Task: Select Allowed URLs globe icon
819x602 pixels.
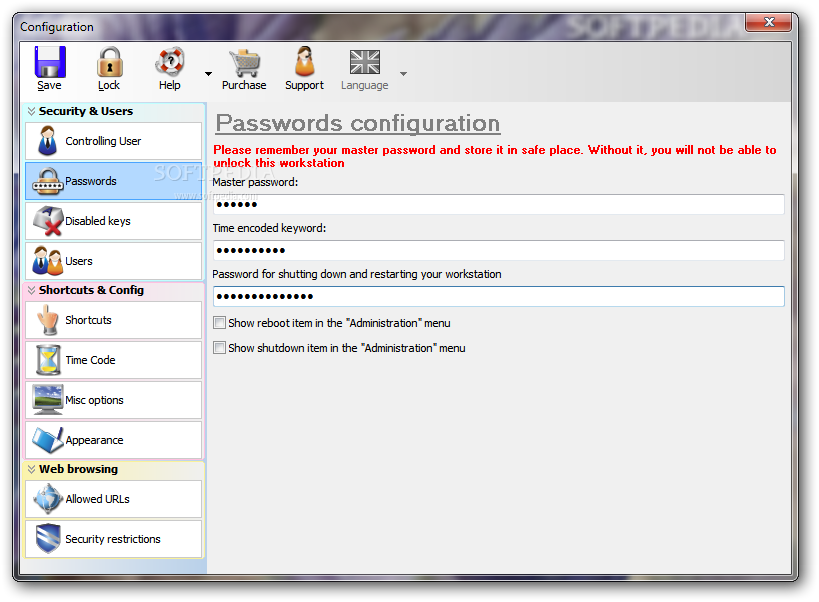Action: pos(48,499)
